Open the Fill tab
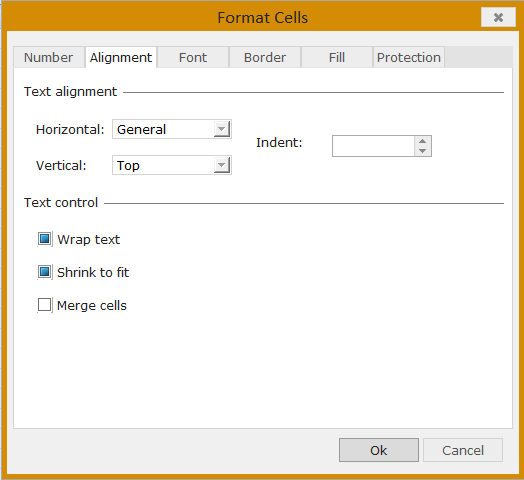Image resolution: width=524 pixels, height=480 pixels. (337, 57)
